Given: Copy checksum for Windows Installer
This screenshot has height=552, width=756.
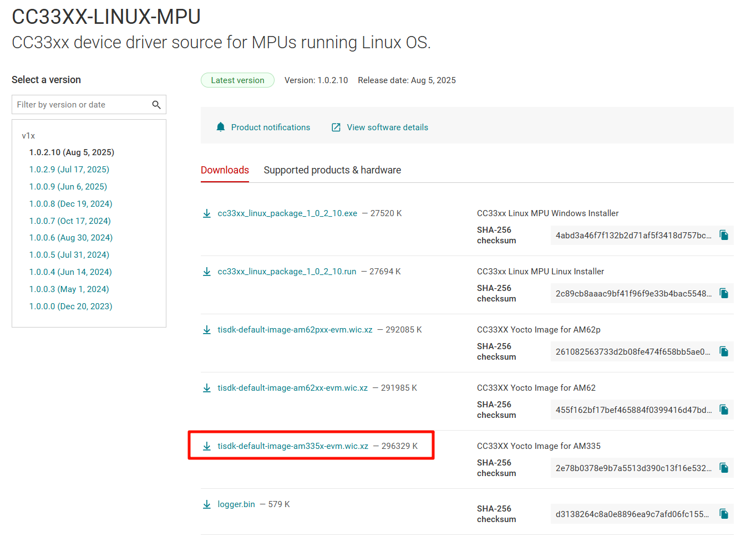Looking at the screenshot, I should click(724, 235).
